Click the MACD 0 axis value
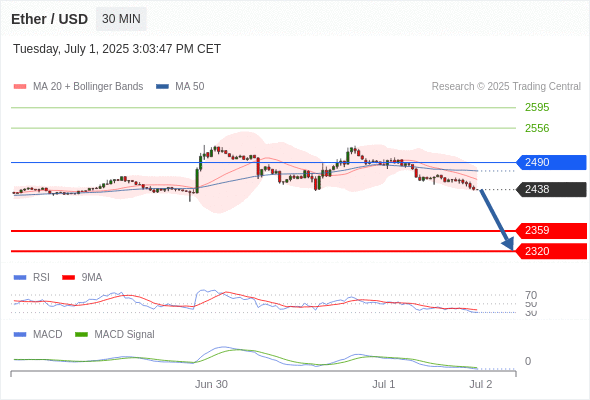Screen dimensions: 590x400 [528, 361]
